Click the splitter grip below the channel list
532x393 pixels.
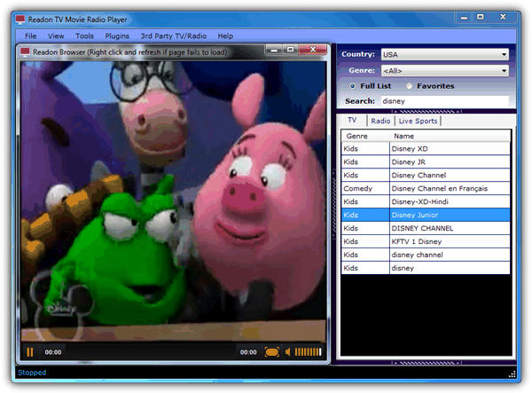point(426,363)
